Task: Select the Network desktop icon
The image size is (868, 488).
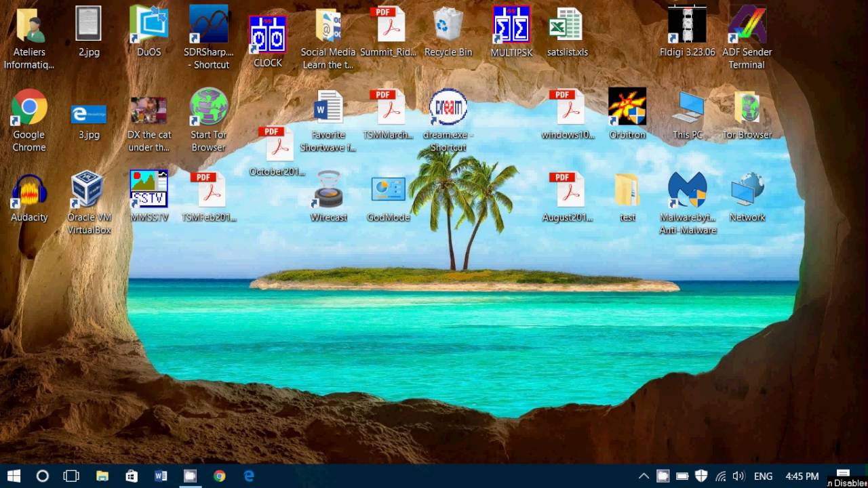Action: click(x=747, y=190)
